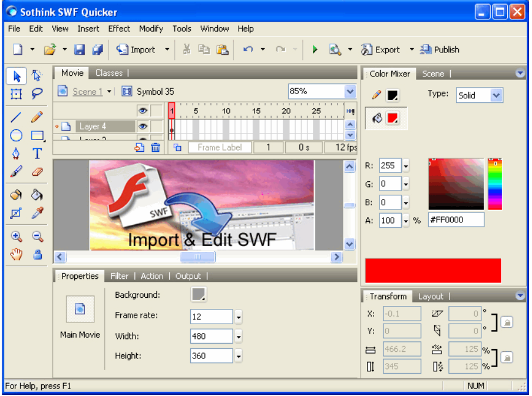Viewport: 532px width, 396px height.
Task: Select the Rectangle tool
Action: point(37,135)
